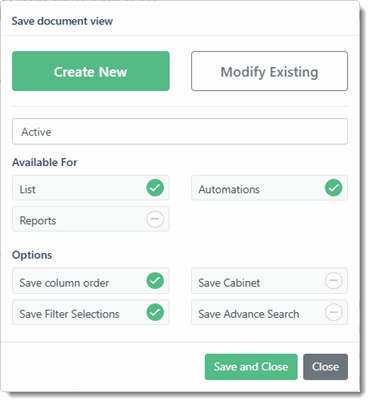The image size is (372, 404).
Task: Click the gray Close button
Action: (x=325, y=367)
